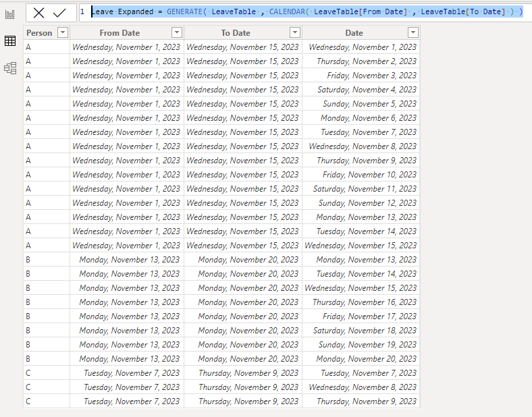Screen dimensions: 532x417
Task: Click formula line number 1
Action: [82, 12]
